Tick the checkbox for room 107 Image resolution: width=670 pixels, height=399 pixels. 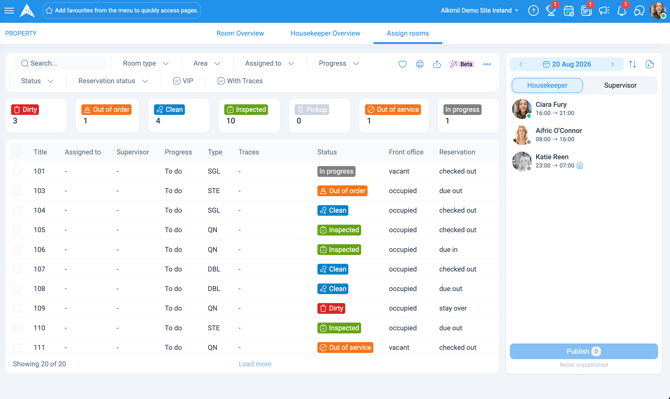point(17,269)
